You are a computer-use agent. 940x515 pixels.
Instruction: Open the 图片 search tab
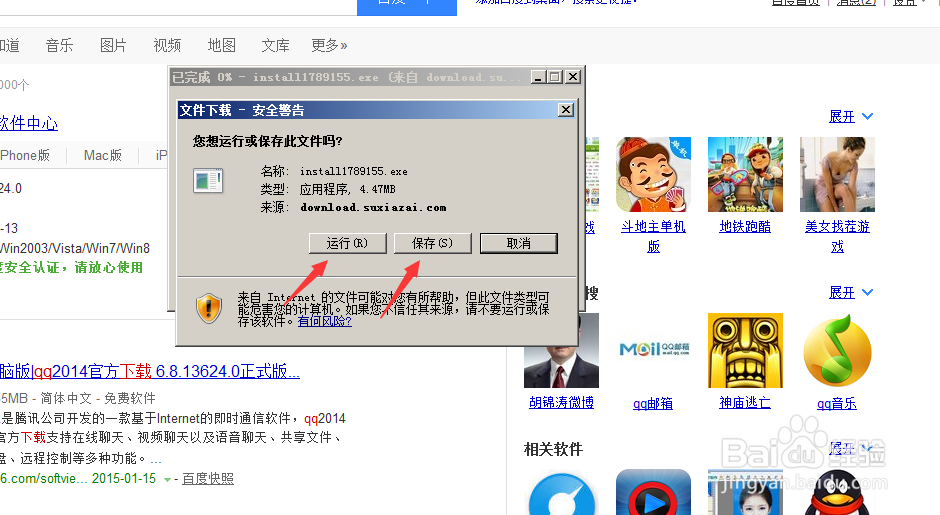click(113, 46)
